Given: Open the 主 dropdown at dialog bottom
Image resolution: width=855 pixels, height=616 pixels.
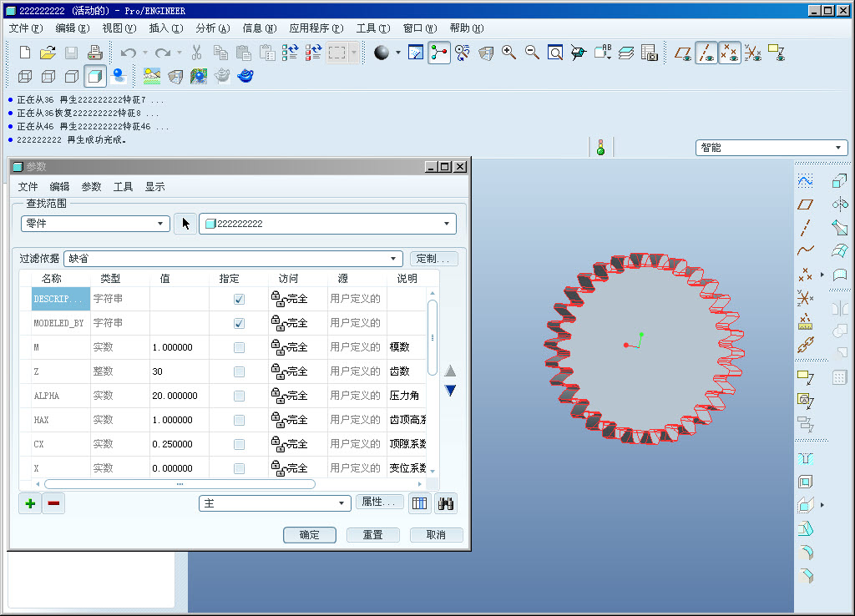Looking at the screenshot, I should tap(275, 503).
